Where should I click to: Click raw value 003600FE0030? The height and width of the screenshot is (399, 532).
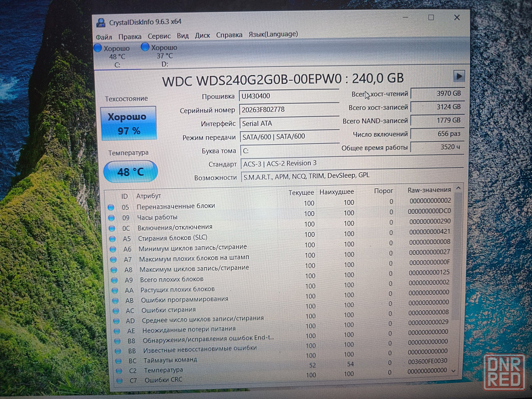[428, 361]
